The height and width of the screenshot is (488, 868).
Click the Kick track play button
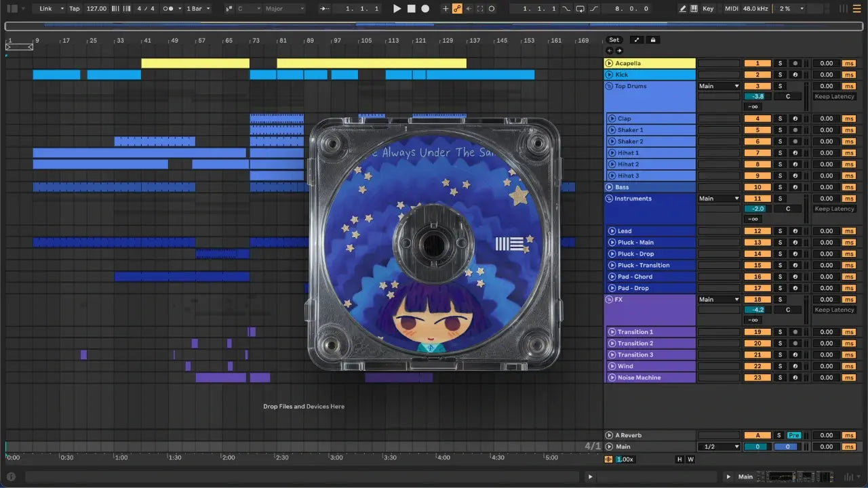click(x=609, y=75)
